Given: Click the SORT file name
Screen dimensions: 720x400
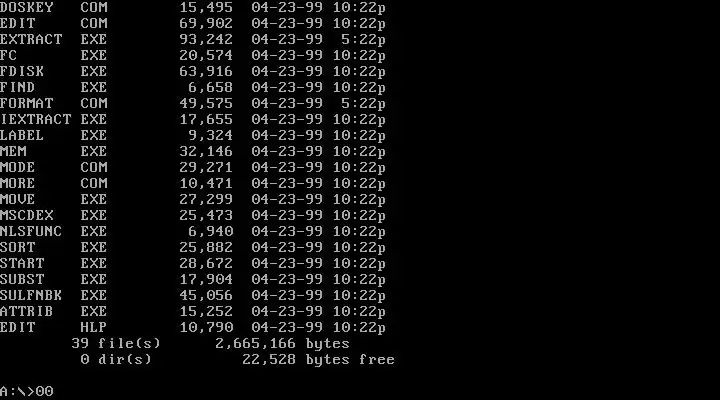Looking at the screenshot, I should coord(17,248).
